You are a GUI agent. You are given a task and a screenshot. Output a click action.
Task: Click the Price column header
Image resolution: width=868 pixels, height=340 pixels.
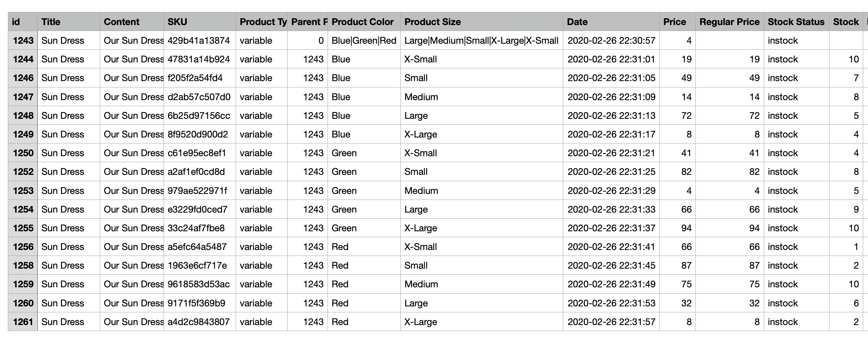coord(677,22)
